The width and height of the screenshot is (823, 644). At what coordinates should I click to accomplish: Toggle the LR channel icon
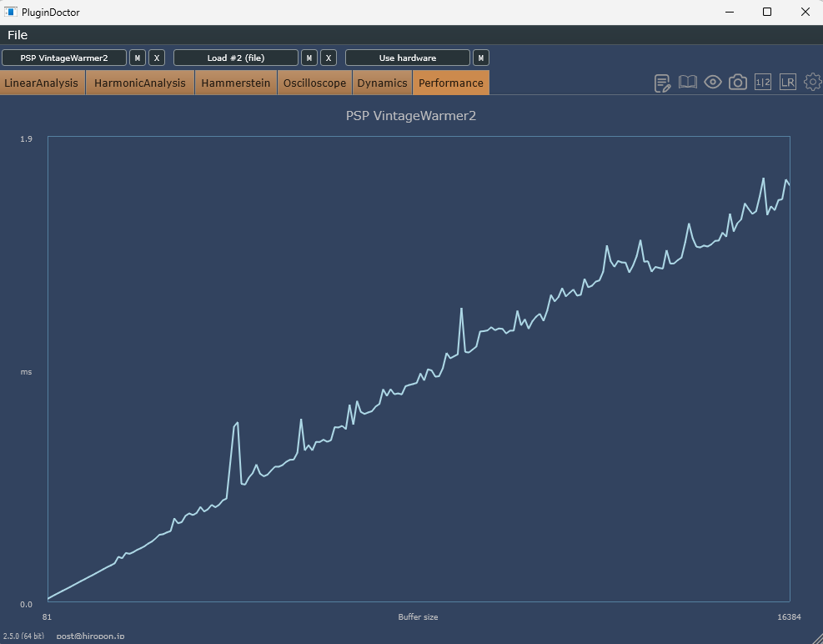pos(788,82)
